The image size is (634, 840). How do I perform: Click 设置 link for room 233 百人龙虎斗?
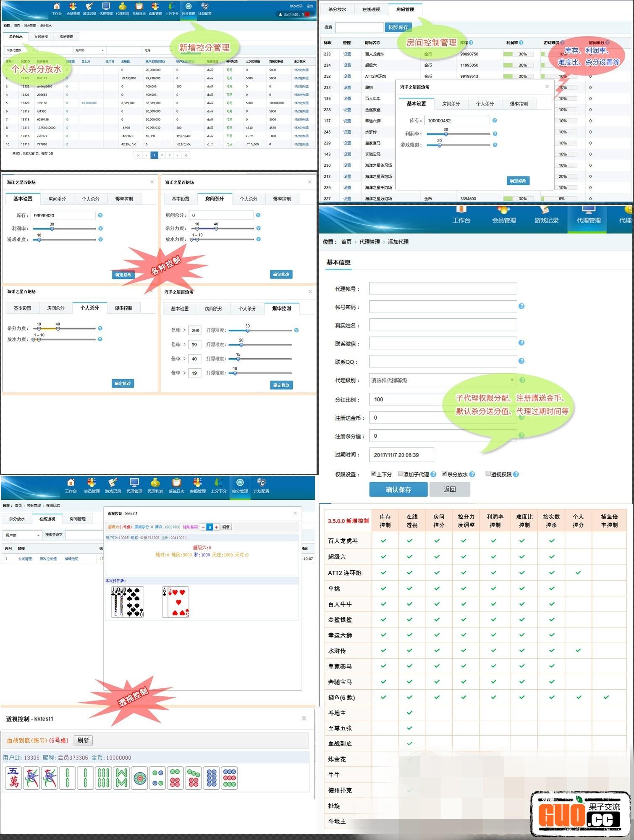click(x=347, y=54)
